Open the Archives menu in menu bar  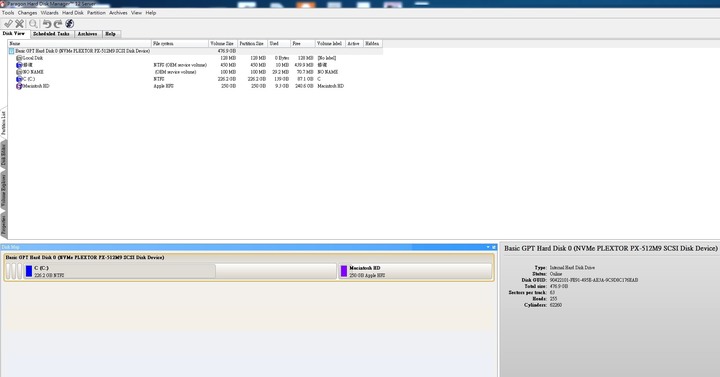point(118,13)
